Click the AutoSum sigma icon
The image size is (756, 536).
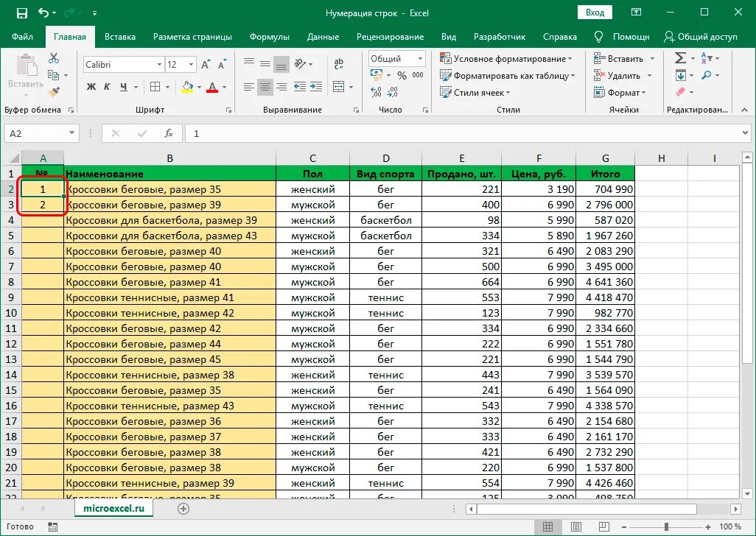(x=680, y=58)
